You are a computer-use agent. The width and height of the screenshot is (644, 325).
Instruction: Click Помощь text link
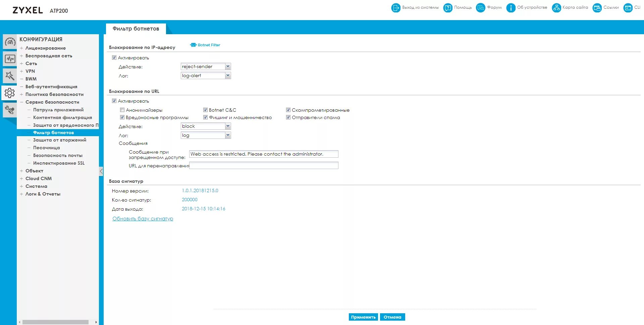tap(463, 7)
